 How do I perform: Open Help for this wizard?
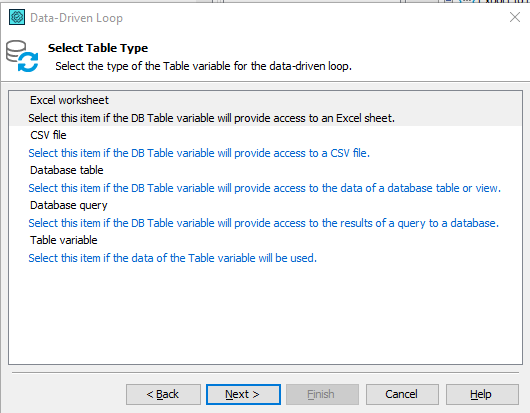pos(482,394)
